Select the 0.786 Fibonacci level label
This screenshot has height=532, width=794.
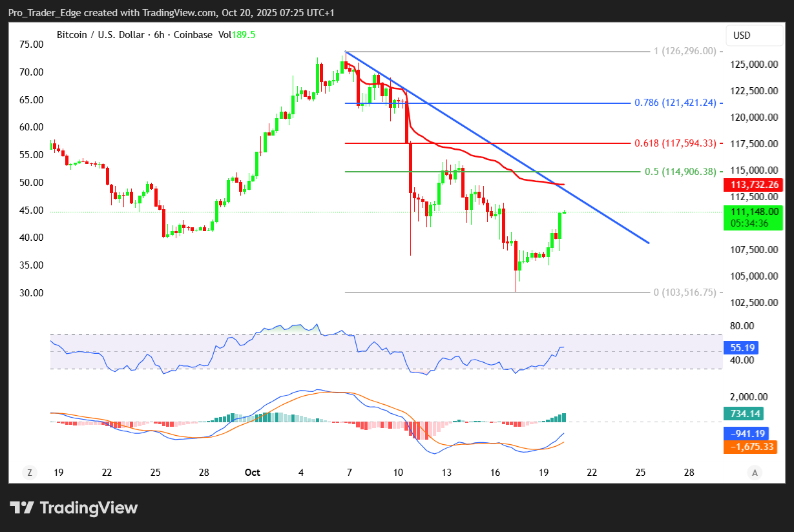pyautogui.click(x=675, y=103)
